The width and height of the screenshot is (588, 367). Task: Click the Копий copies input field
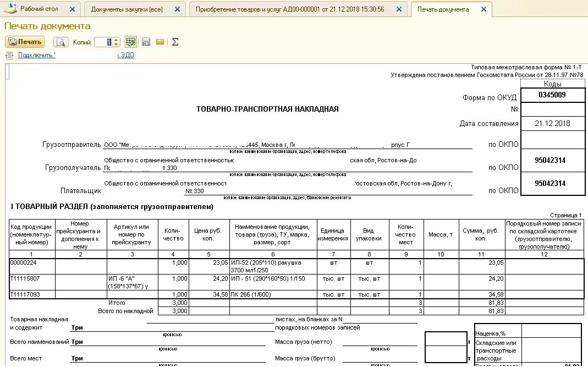(103, 42)
